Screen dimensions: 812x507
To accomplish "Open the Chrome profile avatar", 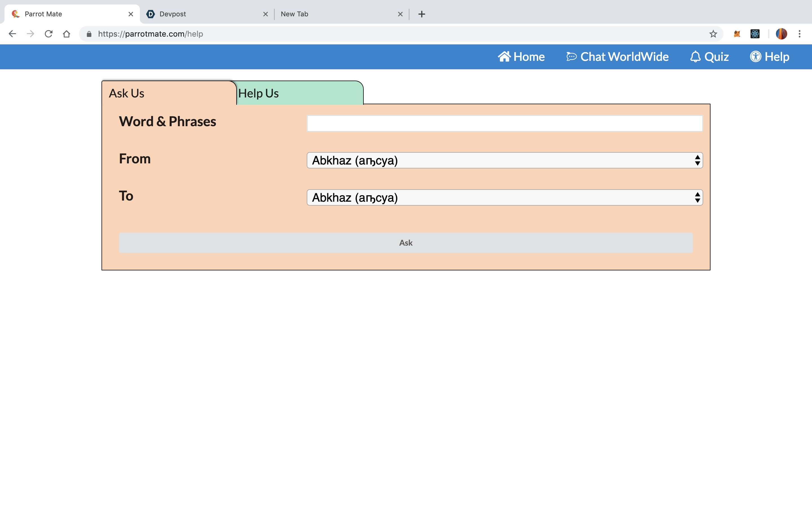I will coord(781,34).
